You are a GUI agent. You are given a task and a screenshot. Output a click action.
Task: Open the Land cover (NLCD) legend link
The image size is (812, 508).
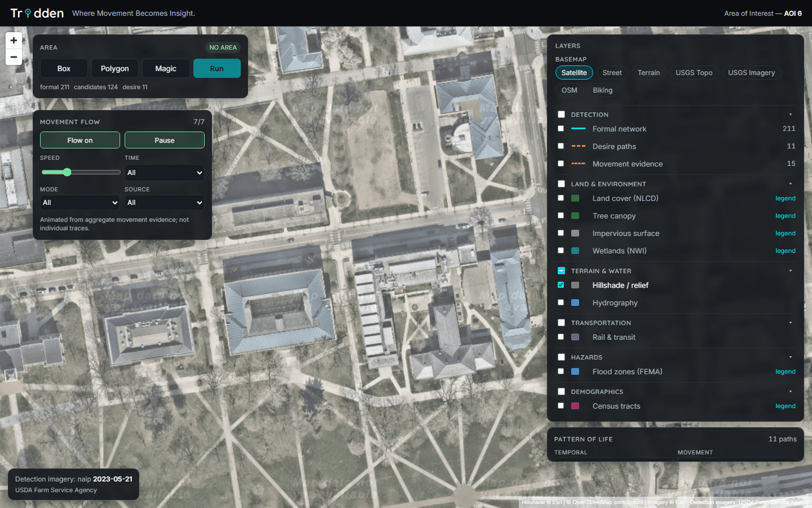click(785, 198)
